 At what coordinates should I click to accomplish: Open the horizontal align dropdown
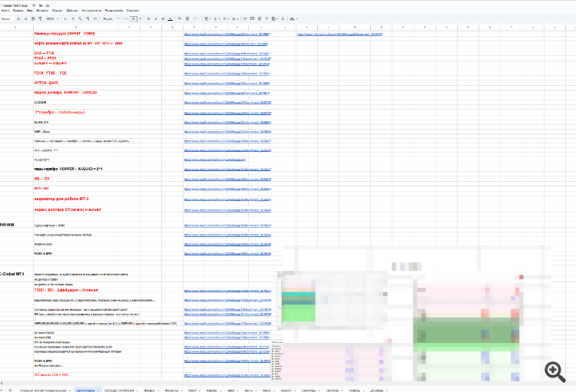[207, 18]
